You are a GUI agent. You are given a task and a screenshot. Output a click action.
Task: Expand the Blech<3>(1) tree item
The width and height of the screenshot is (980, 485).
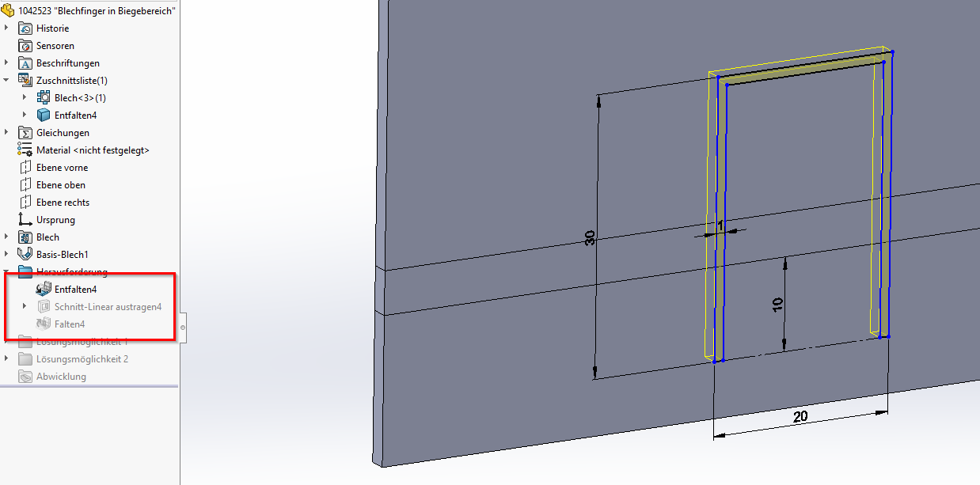[x=25, y=98]
